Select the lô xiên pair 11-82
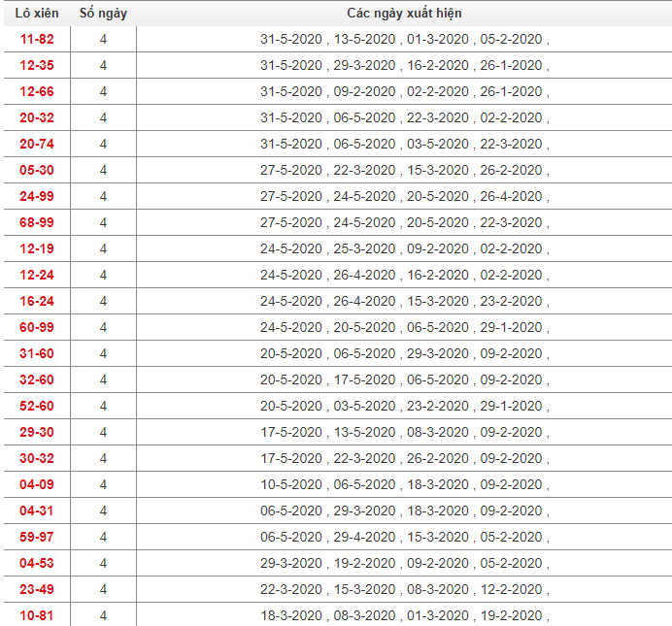 click(37, 40)
